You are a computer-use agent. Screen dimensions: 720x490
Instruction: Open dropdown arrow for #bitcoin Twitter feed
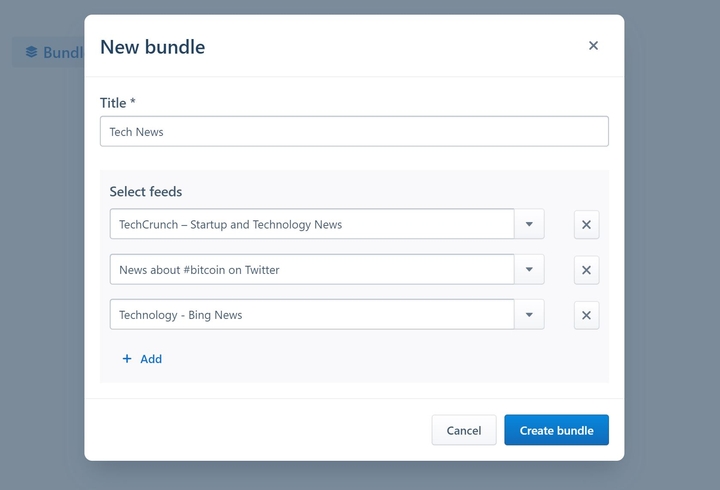[529, 269]
